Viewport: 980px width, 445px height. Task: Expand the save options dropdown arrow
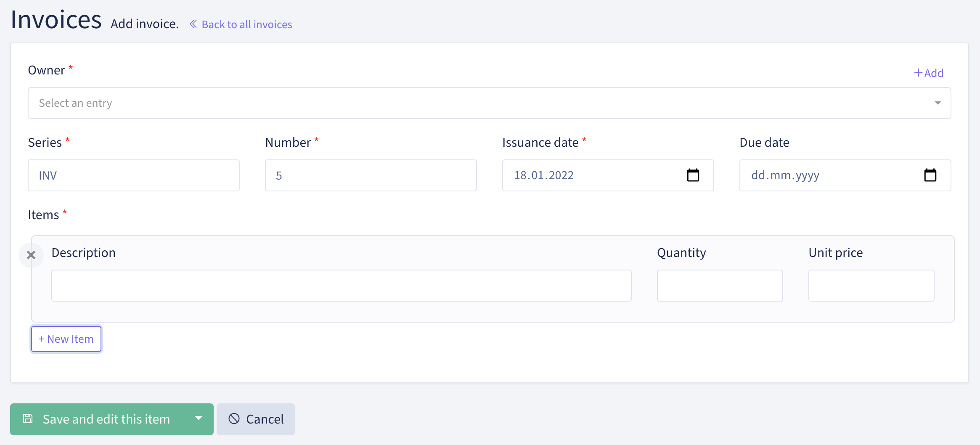199,419
